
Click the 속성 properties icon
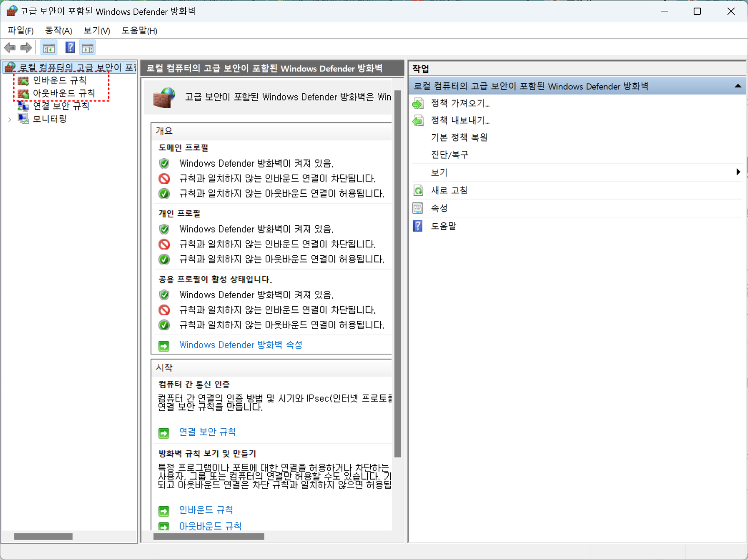(x=418, y=208)
